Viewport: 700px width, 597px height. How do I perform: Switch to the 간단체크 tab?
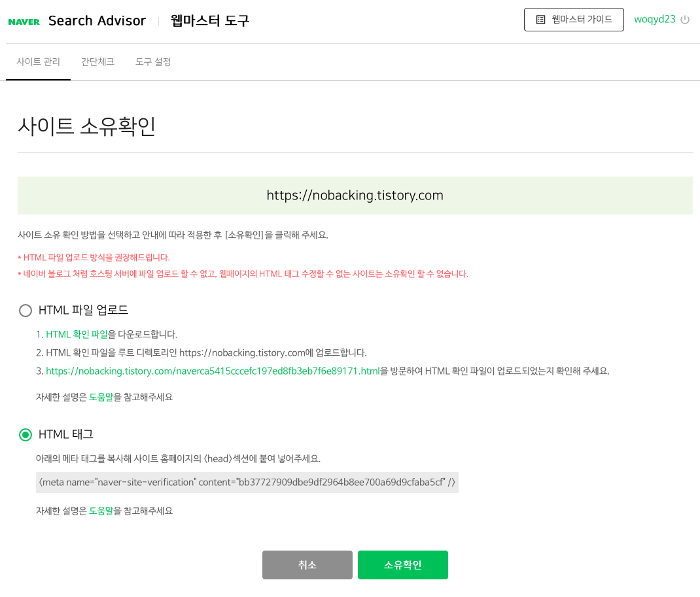[x=97, y=61]
